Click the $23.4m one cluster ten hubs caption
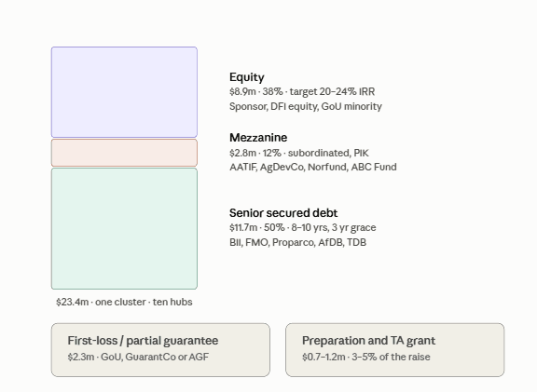537x392 pixels. (124, 302)
